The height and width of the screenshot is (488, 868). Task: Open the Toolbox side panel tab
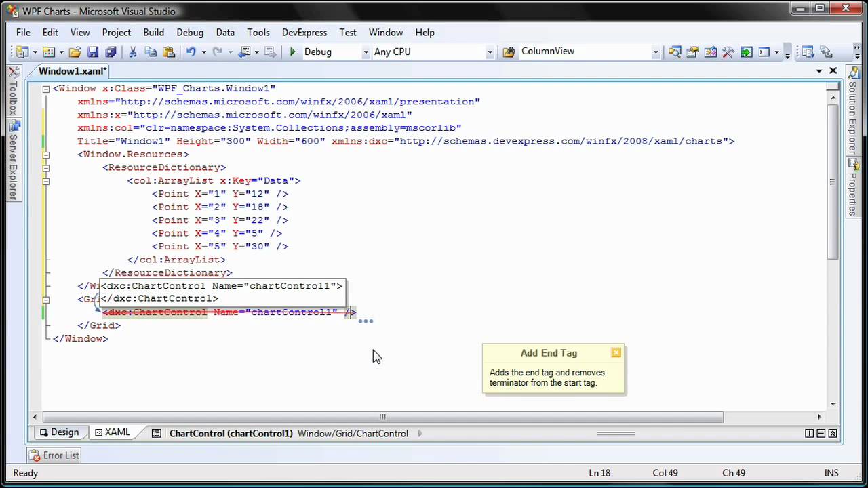(13, 91)
